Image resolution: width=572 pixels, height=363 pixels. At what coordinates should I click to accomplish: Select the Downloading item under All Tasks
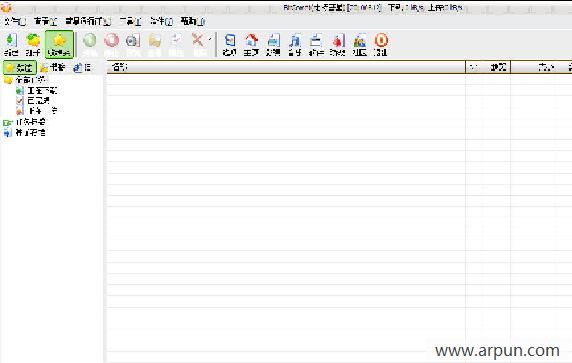[36, 90]
